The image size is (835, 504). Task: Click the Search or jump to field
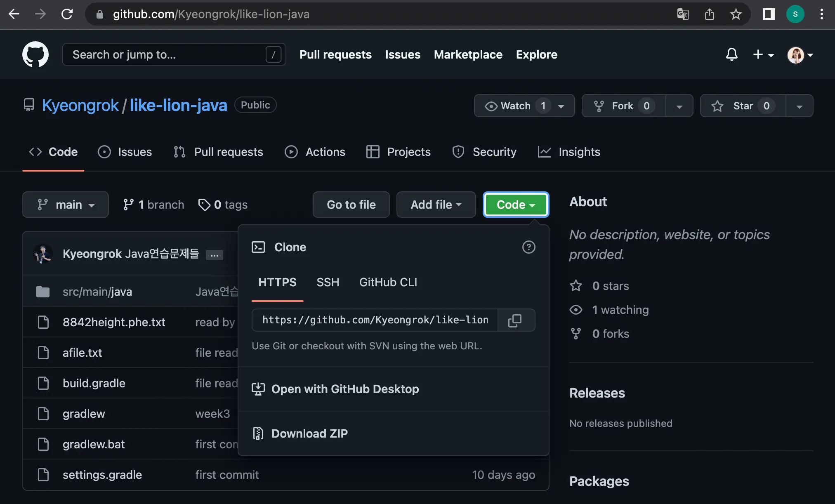[174, 54]
